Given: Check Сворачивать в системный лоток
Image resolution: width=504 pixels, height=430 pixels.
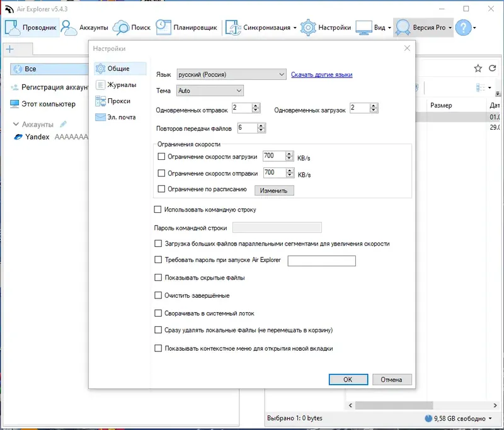Looking at the screenshot, I should point(158,313).
